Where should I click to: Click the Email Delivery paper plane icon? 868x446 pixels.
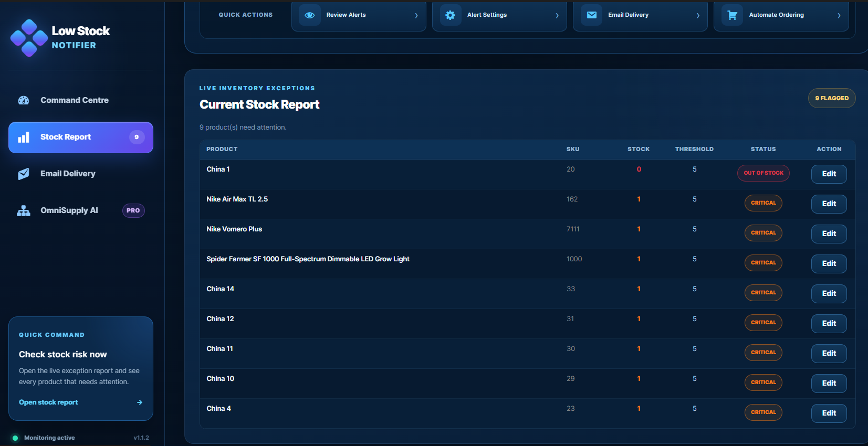pyautogui.click(x=24, y=174)
